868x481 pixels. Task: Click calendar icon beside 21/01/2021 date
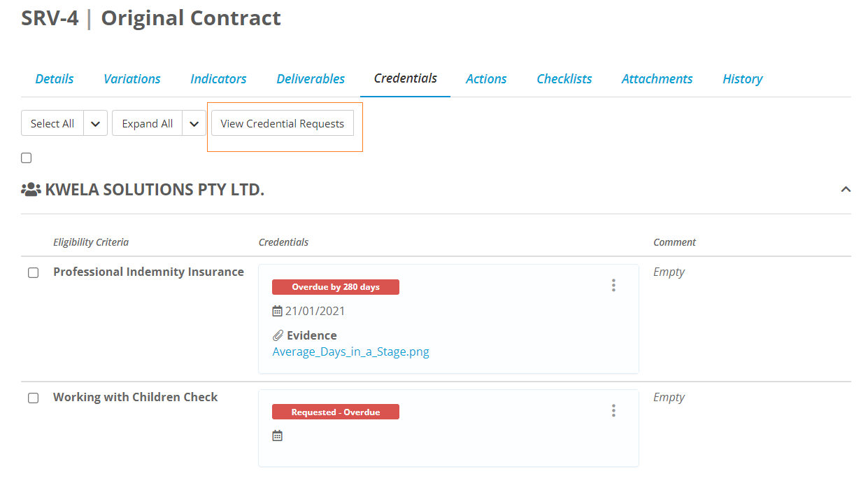(277, 311)
